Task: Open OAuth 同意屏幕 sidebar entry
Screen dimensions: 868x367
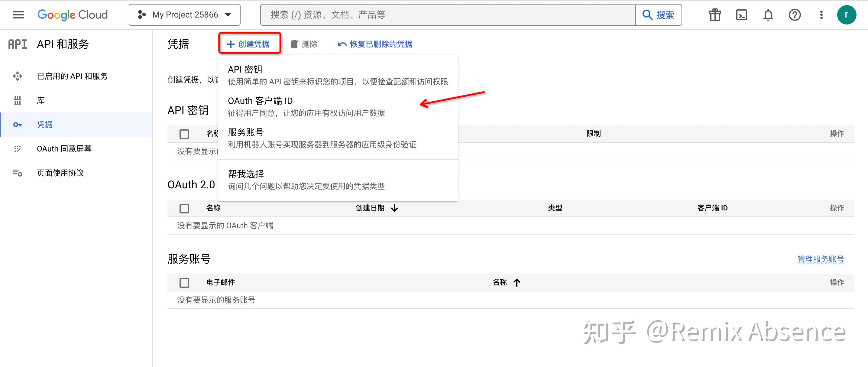Action: [x=65, y=149]
